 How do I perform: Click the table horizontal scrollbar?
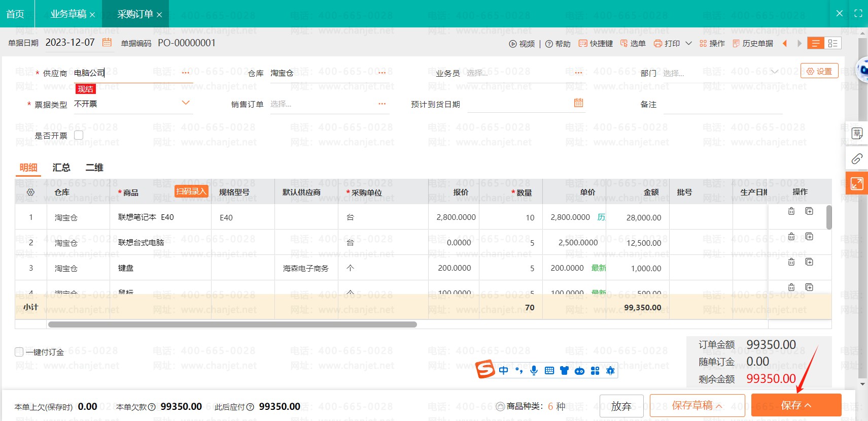click(x=232, y=325)
